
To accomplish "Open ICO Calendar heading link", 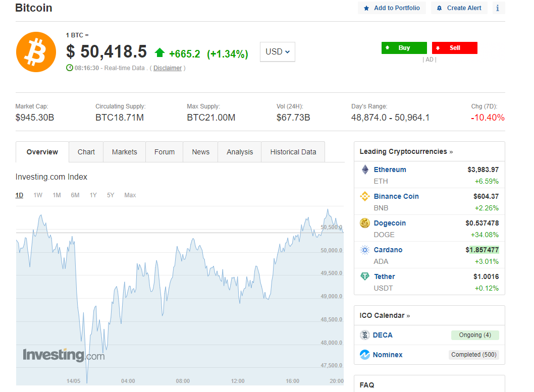I will [x=385, y=315].
